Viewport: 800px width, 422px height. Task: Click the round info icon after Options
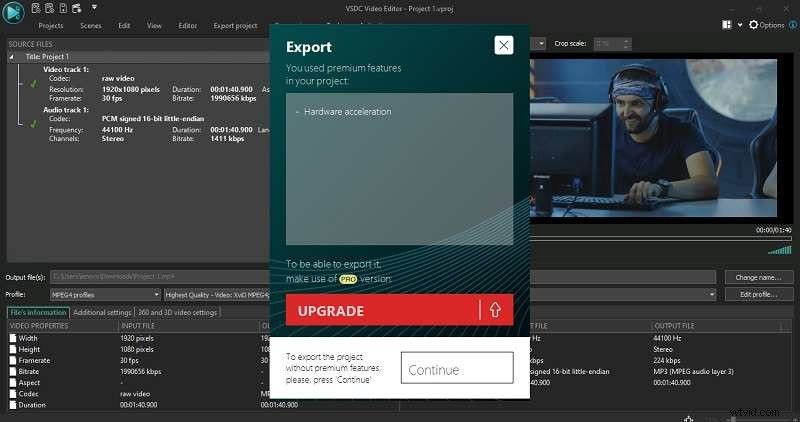pos(793,24)
